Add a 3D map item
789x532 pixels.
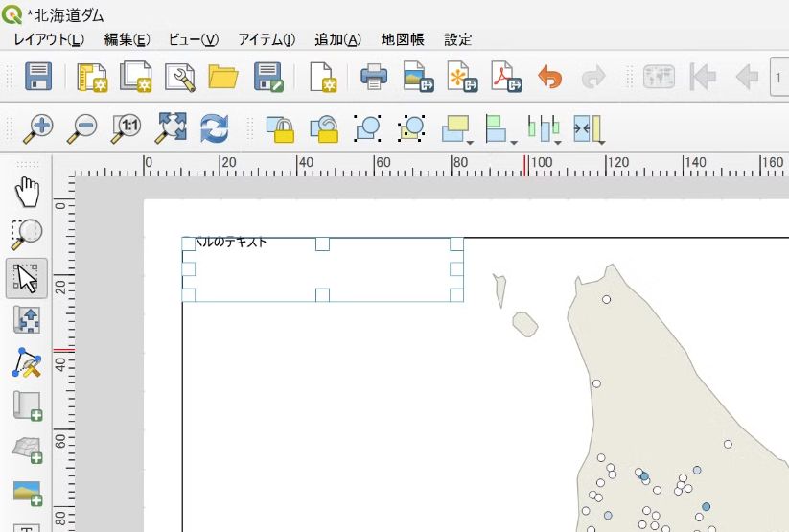tap(28, 450)
